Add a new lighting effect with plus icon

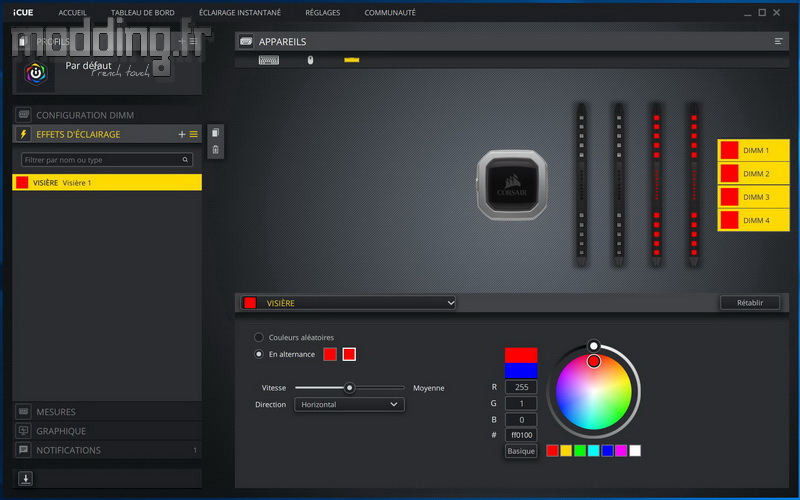point(182,134)
